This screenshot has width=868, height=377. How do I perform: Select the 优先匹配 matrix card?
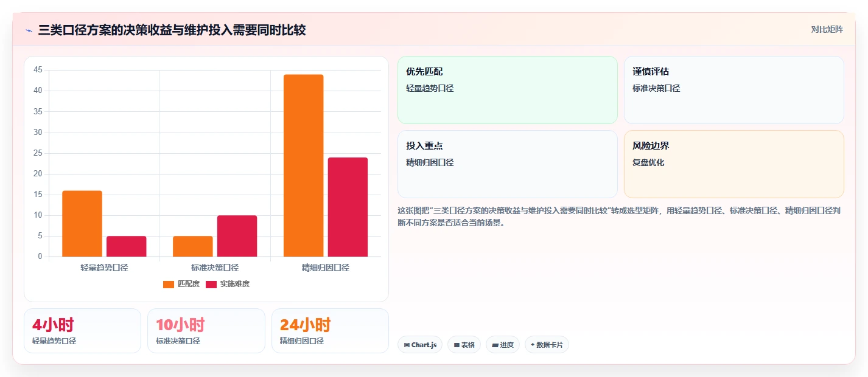coord(508,90)
